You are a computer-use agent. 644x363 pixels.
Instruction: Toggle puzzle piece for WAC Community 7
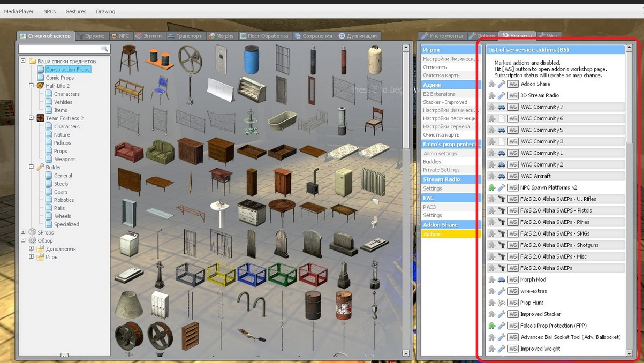point(492,107)
